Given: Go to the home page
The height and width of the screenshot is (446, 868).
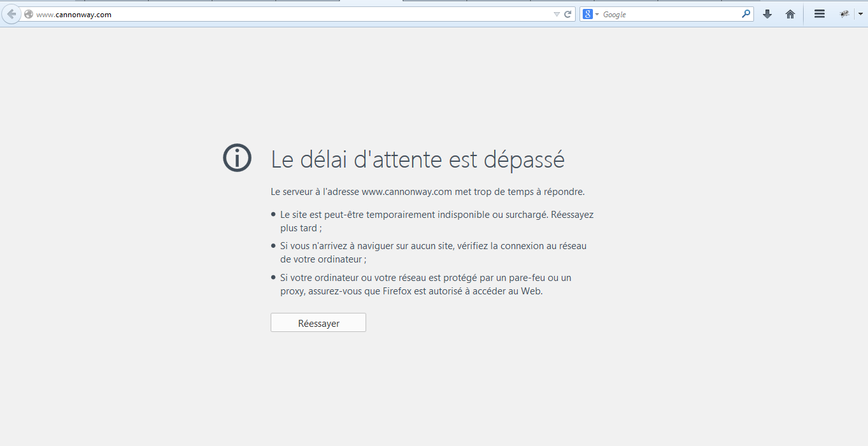Looking at the screenshot, I should (x=790, y=14).
